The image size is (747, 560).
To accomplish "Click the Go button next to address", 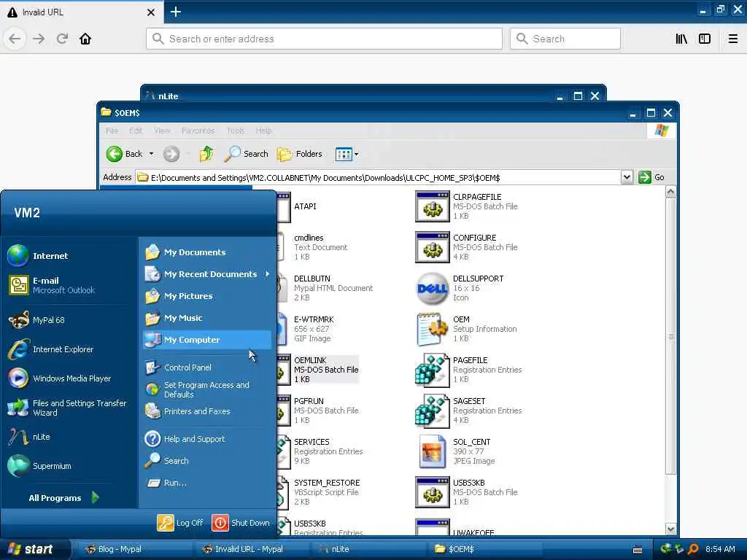I will pos(651,177).
